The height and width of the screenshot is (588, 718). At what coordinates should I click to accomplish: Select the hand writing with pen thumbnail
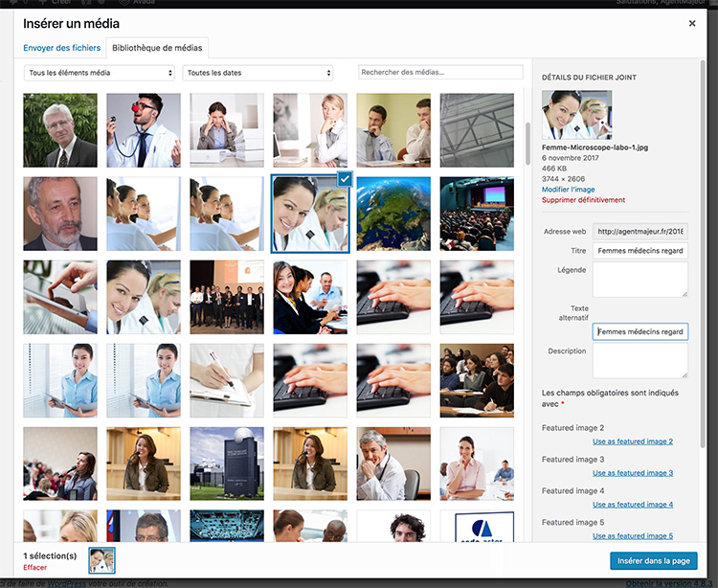coord(227,380)
